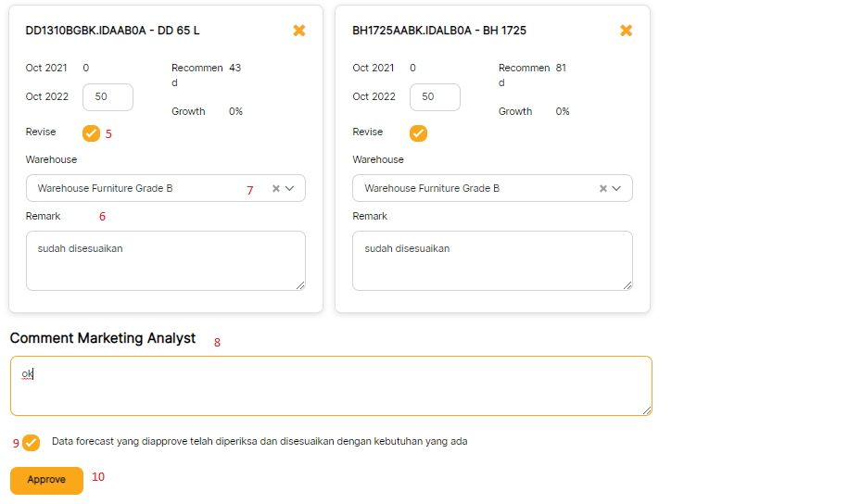The width and height of the screenshot is (849, 504).
Task: Remove the BH1725AABK BH 1725 card
Action: (x=626, y=31)
